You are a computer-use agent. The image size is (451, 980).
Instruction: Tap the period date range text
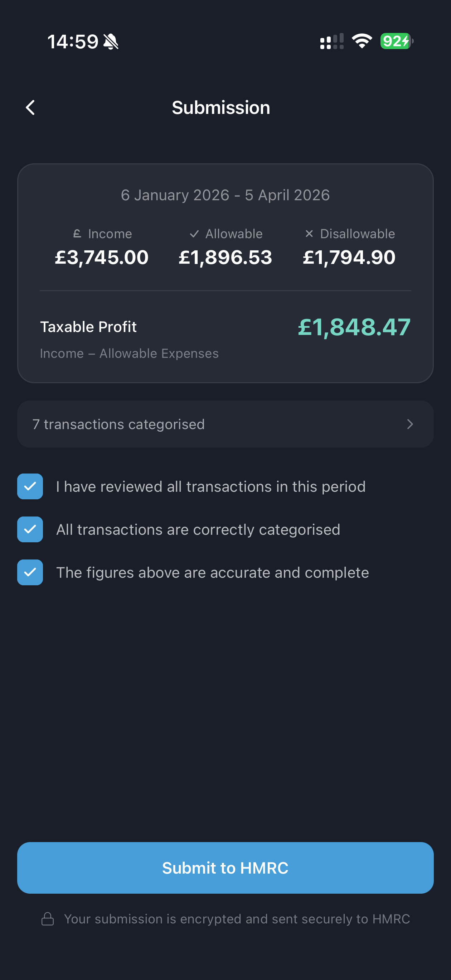pyautogui.click(x=225, y=195)
